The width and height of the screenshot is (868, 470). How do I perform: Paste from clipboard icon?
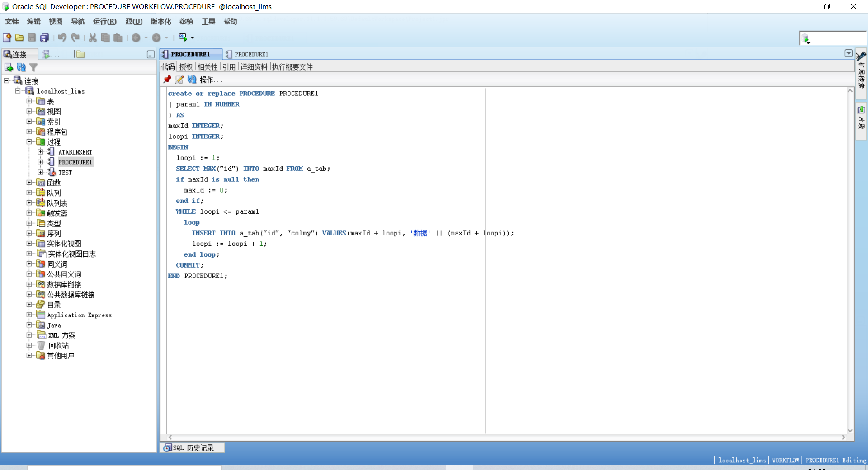pyautogui.click(x=118, y=38)
